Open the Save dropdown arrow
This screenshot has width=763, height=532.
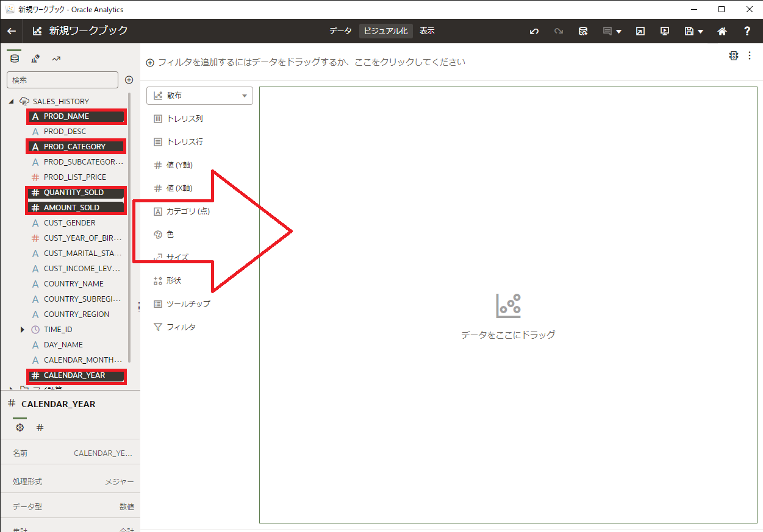pos(701,32)
